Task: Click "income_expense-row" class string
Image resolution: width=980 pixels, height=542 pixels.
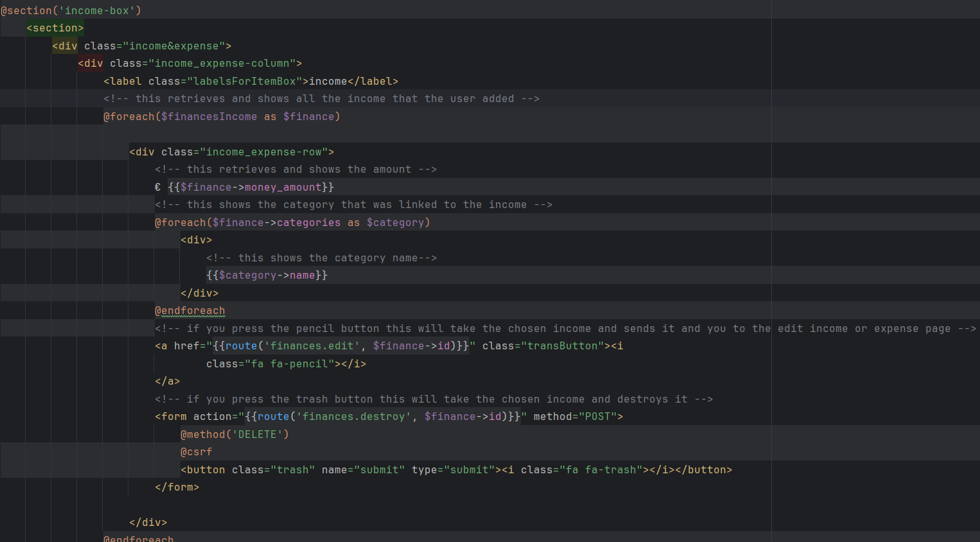Action: (264, 152)
